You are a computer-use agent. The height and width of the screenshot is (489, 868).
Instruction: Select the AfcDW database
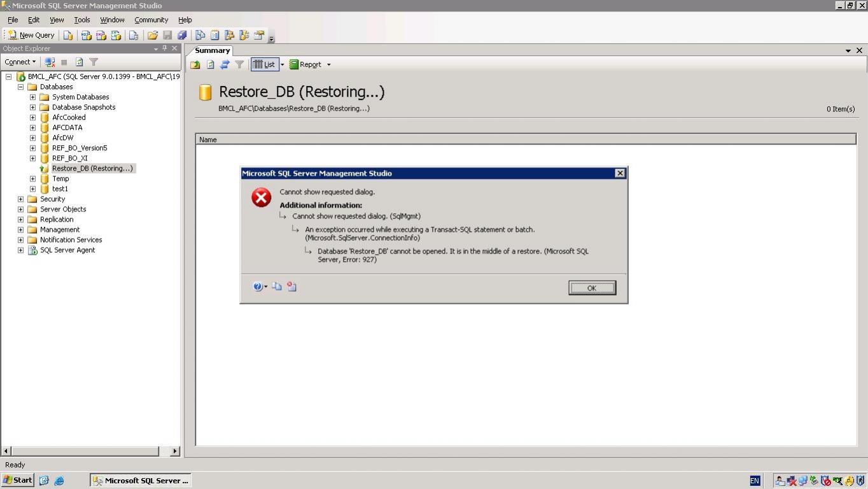pos(62,138)
